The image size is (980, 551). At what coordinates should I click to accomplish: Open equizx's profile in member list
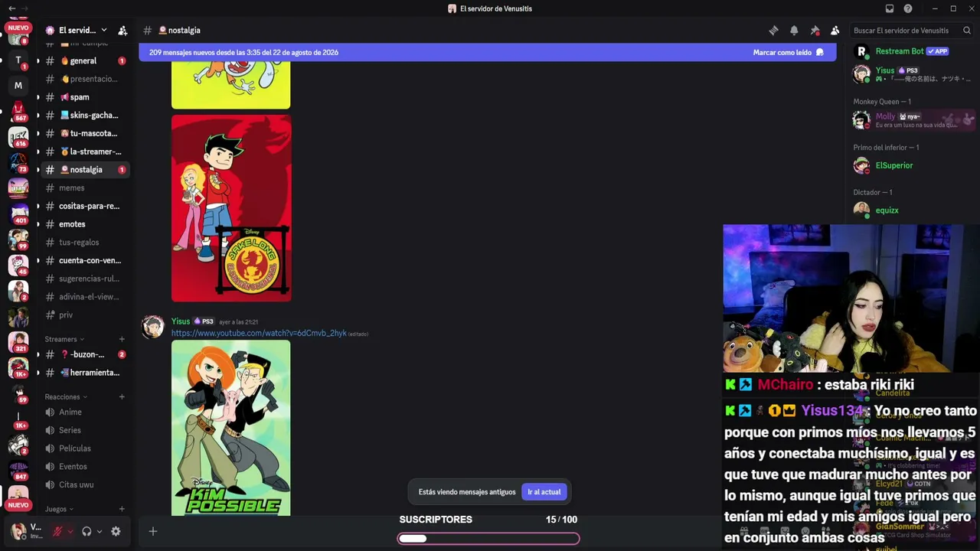click(x=911, y=210)
